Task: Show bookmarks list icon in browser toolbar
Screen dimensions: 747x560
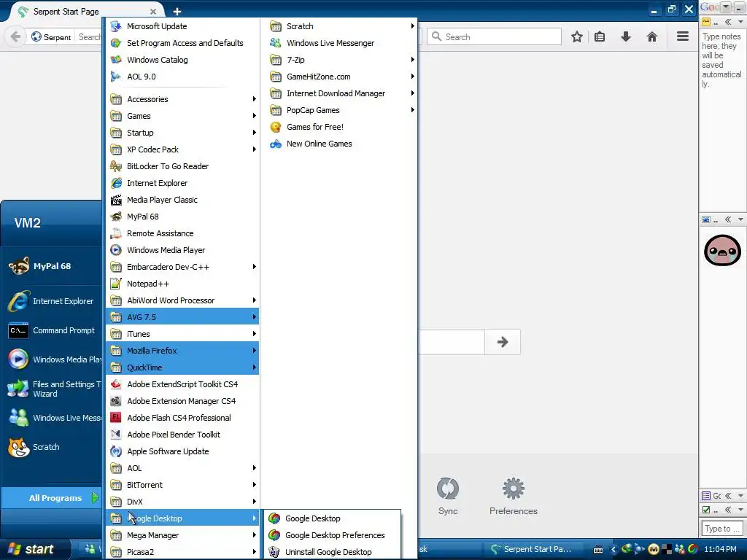Action: [600, 36]
